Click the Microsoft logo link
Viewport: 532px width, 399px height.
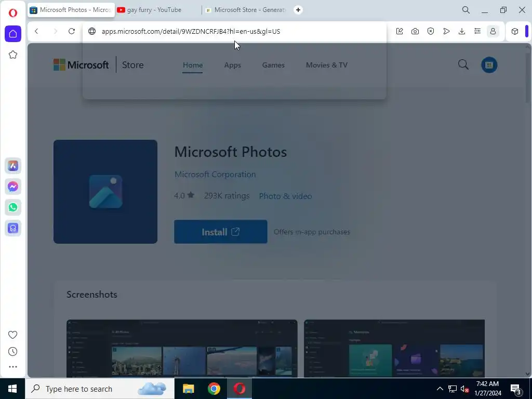point(81,65)
